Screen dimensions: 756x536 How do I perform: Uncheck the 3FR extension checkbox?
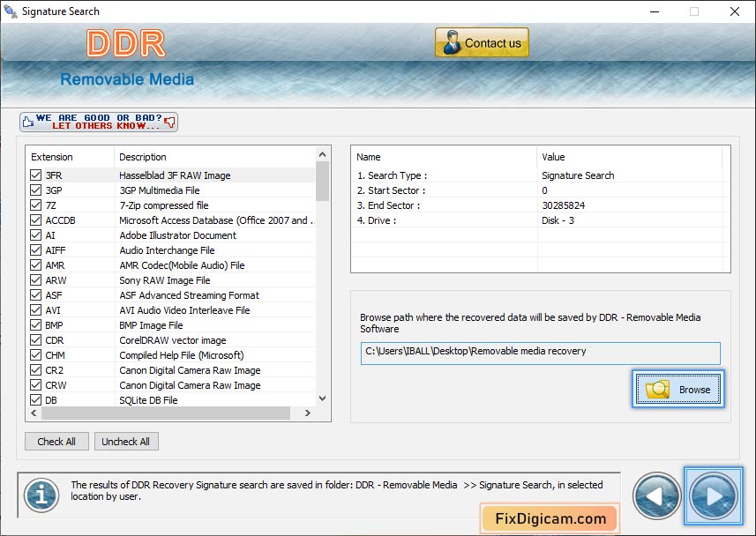coord(35,175)
